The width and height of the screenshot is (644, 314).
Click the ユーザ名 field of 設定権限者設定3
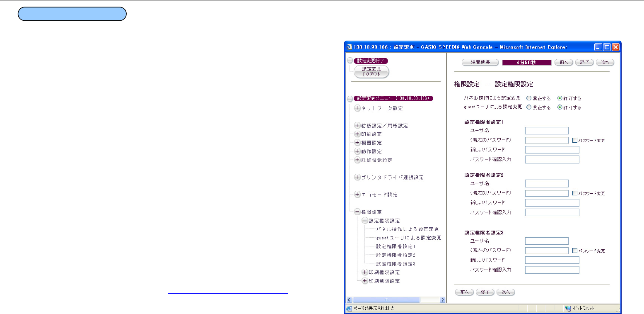[x=547, y=241]
